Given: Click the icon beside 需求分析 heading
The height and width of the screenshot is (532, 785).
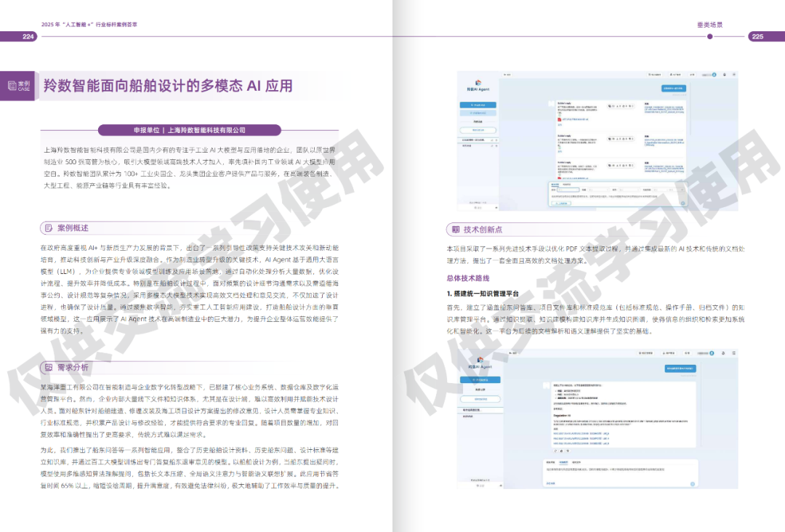Looking at the screenshot, I should click(x=49, y=367).
